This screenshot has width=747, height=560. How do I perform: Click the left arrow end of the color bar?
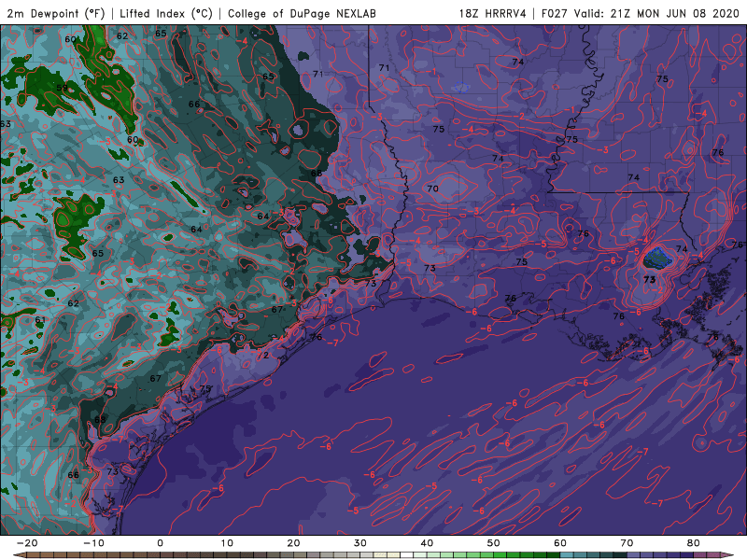coord(18,555)
